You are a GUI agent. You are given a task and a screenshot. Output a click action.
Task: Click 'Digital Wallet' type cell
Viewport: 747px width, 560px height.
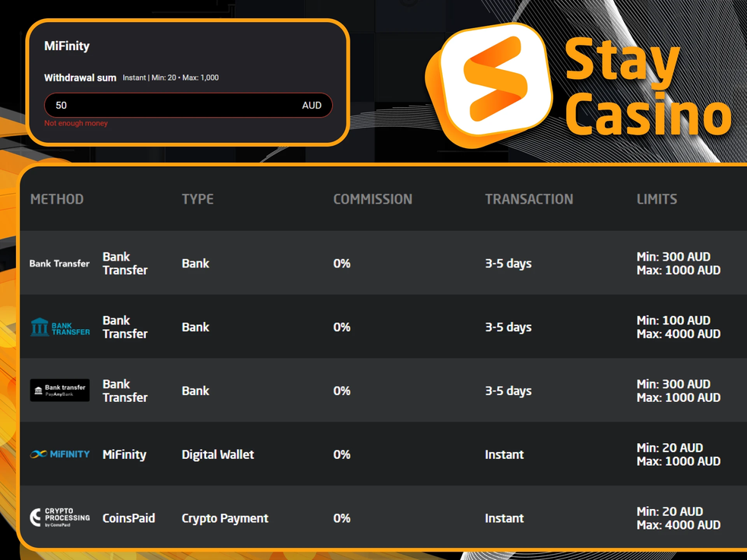point(217,454)
